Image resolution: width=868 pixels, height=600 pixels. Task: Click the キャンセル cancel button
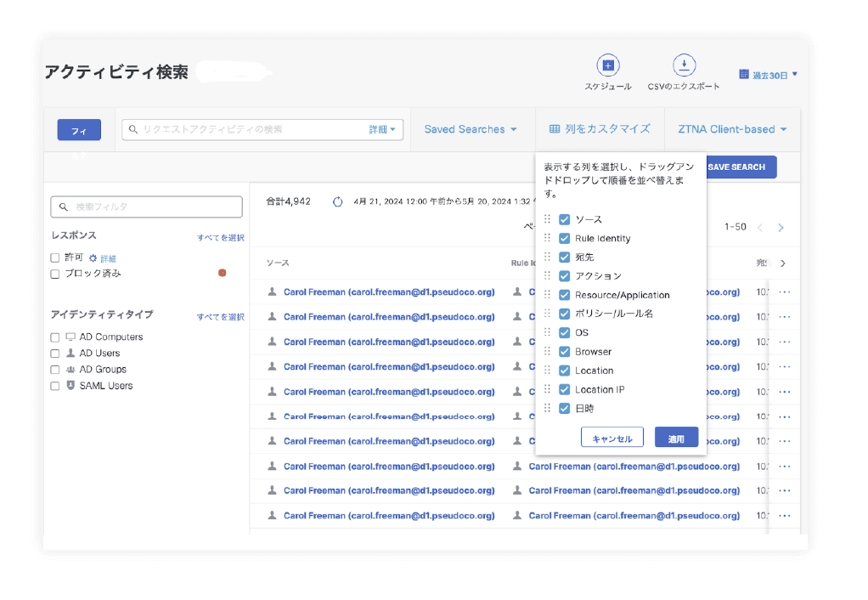pyautogui.click(x=612, y=439)
